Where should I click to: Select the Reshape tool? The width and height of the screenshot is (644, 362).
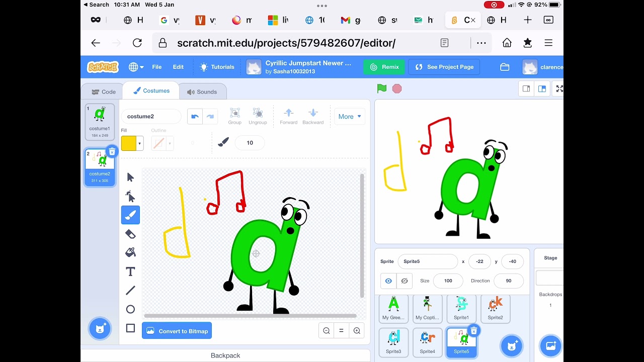(x=130, y=196)
